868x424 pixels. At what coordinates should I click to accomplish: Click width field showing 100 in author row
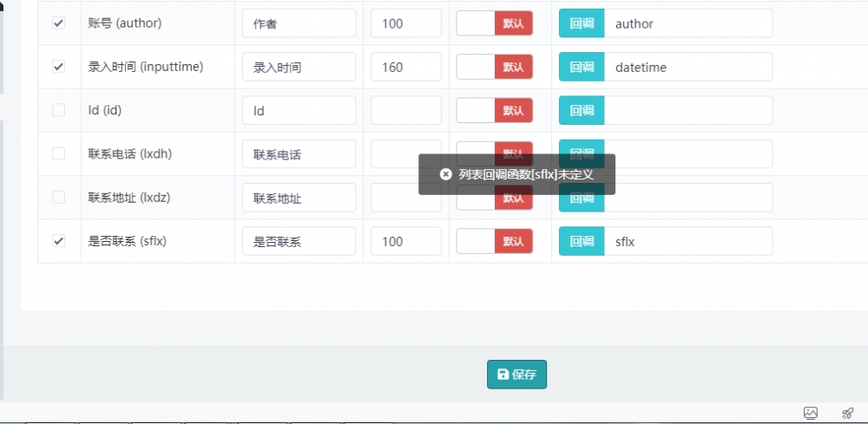406,23
